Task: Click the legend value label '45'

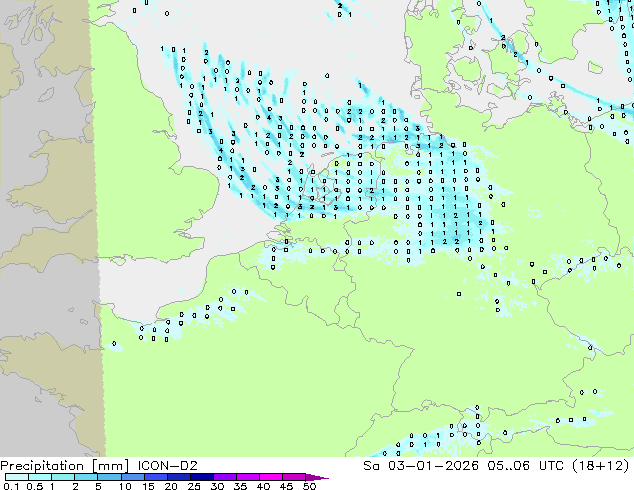Action: point(286,486)
